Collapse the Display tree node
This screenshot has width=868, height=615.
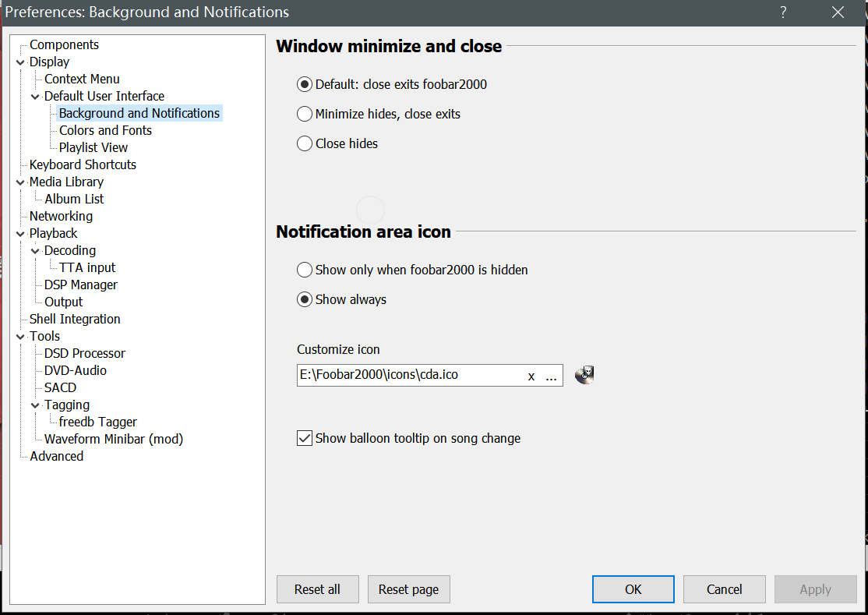[x=20, y=62]
